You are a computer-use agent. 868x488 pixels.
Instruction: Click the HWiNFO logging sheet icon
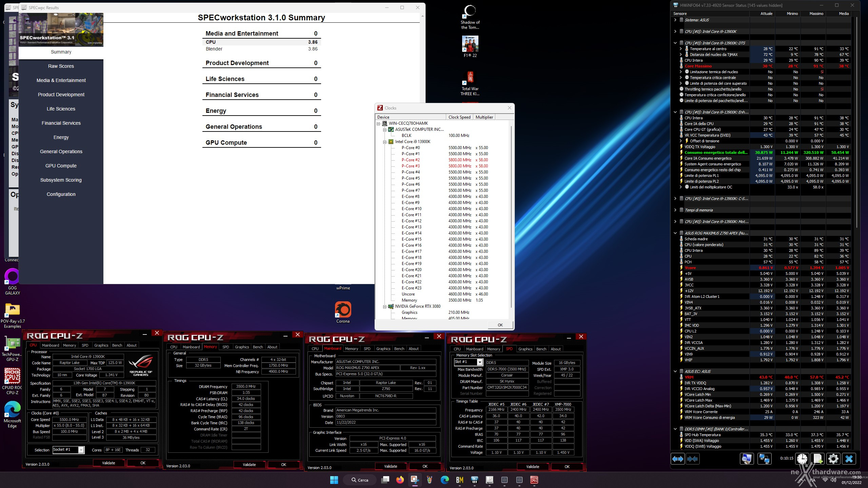[818, 459]
